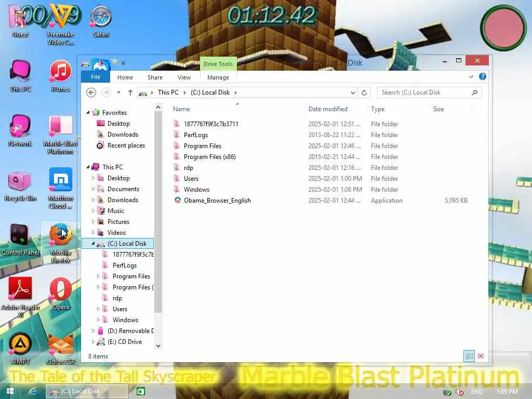The width and height of the screenshot is (532, 399).
Task: Open the Quick Access Toolbar customize dropdown
Action: (x=123, y=63)
